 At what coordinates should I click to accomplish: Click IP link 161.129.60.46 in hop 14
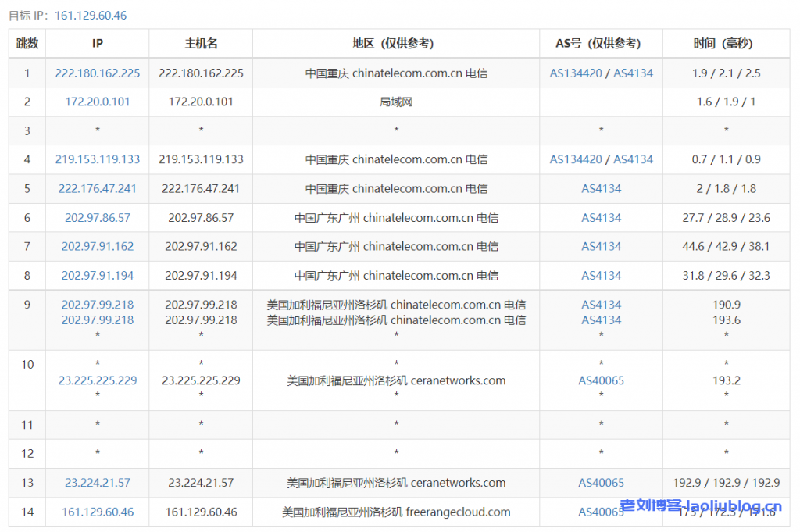[98, 512]
